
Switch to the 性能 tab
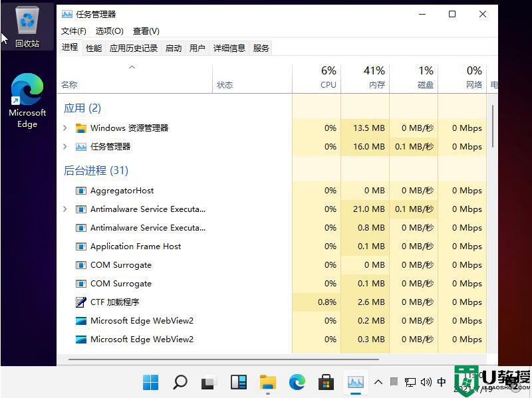pos(94,48)
